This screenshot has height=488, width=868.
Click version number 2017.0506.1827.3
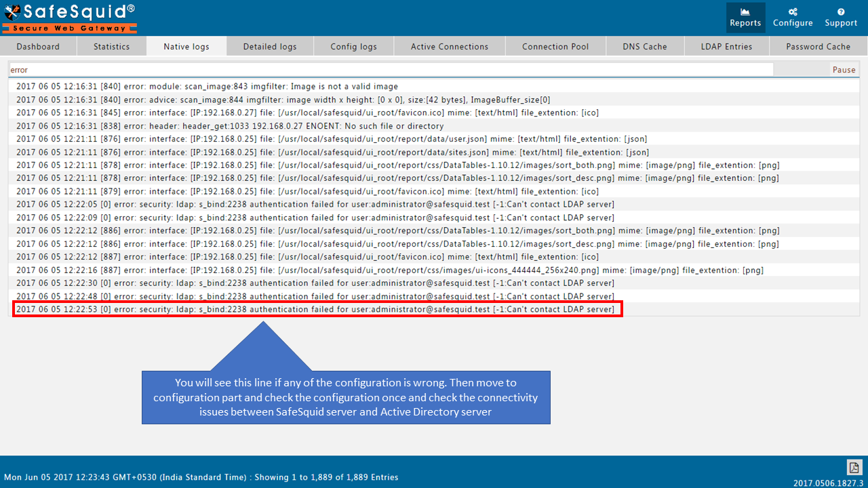[828, 483]
